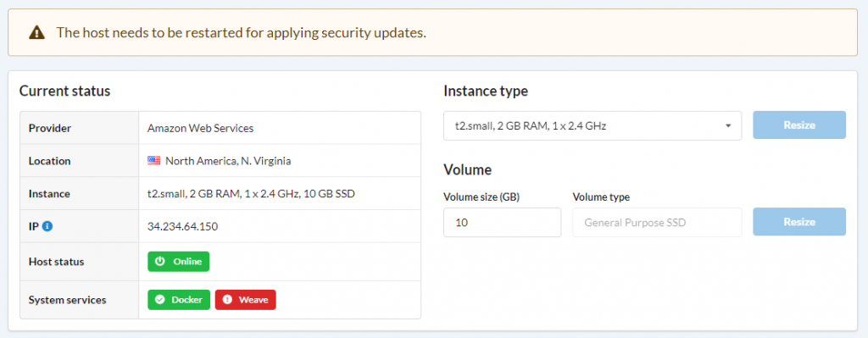Click the power icon in Online badge

(160, 262)
